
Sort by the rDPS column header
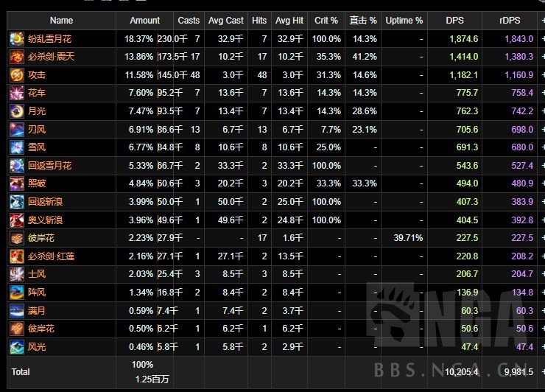click(x=510, y=21)
